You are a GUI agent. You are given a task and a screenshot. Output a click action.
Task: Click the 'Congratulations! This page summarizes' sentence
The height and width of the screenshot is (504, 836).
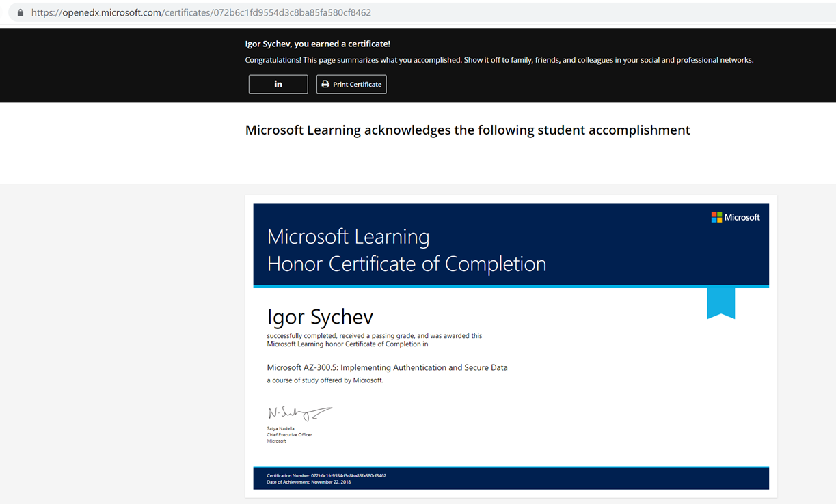point(499,60)
